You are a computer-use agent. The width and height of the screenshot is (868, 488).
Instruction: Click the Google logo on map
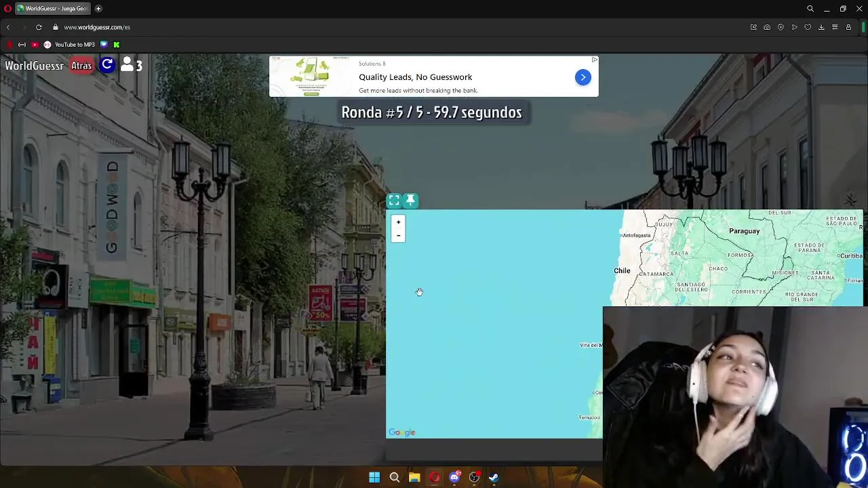[401, 432]
